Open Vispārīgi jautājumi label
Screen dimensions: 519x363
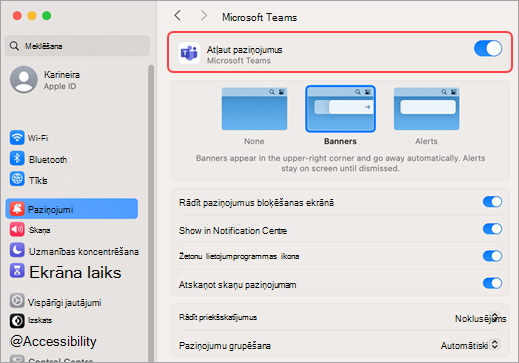pyautogui.click(x=65, y=303)
